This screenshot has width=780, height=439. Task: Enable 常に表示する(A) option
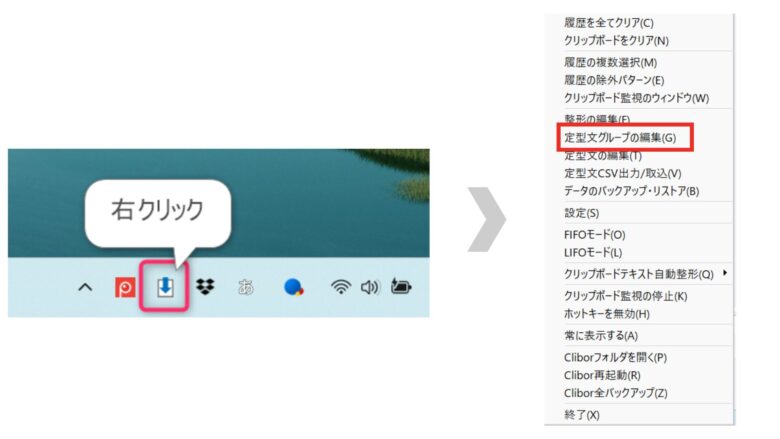(x=601, y=336)
